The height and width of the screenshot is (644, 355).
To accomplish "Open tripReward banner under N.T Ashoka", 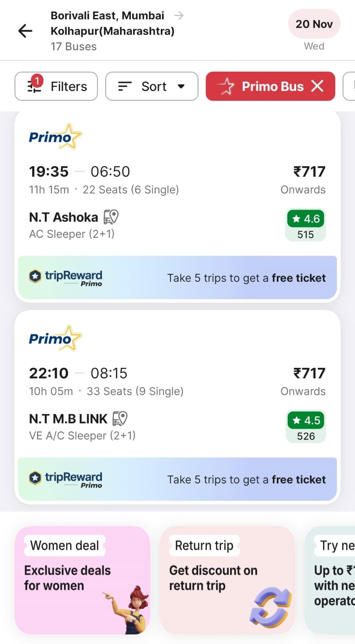I will pyautogui.click(x=177, y=278).
